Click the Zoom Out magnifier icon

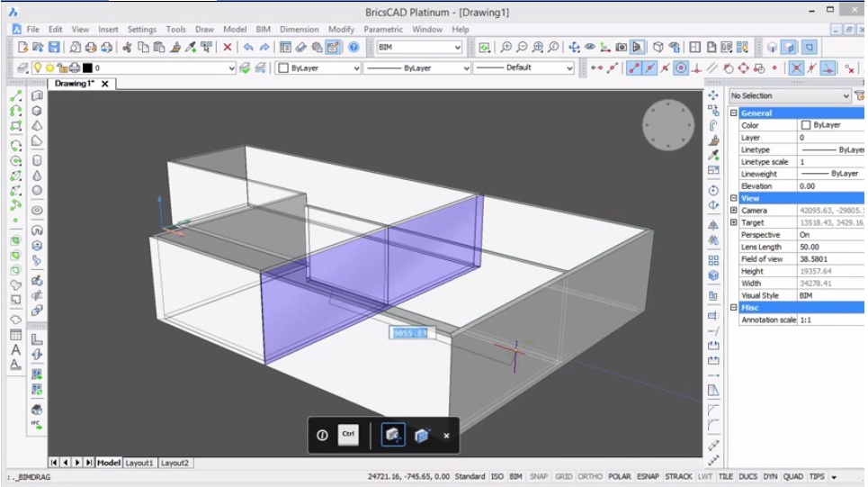522,47
